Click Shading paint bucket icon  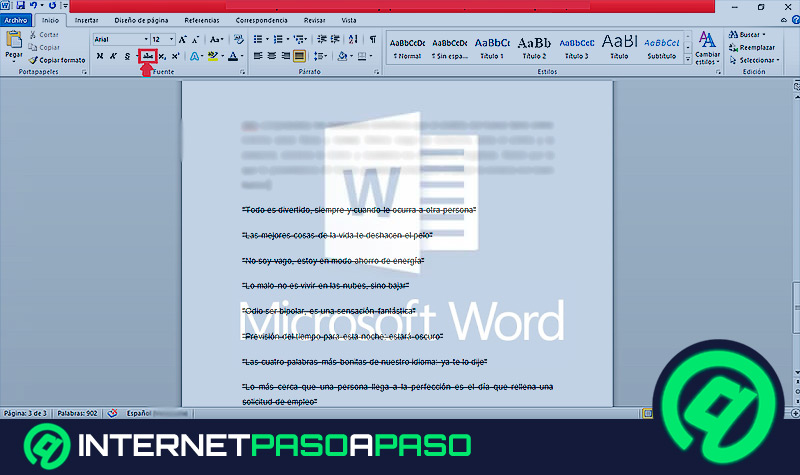tap(342, 56)
